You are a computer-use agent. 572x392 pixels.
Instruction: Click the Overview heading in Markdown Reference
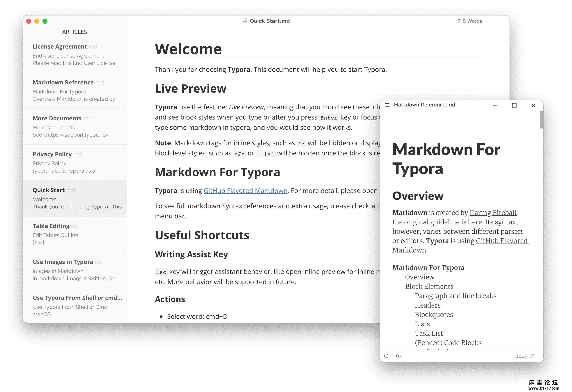click(418, 196)
